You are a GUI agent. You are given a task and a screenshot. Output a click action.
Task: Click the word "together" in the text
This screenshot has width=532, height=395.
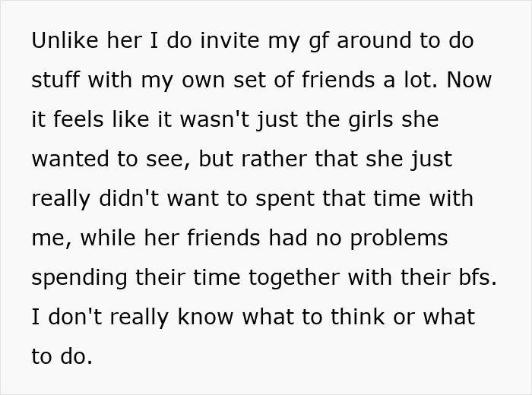pyautogui.click(x=294, y=278)
